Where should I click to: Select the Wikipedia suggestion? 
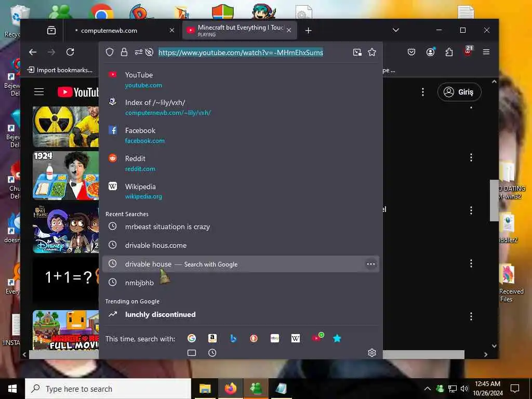(x=241, y=191)
